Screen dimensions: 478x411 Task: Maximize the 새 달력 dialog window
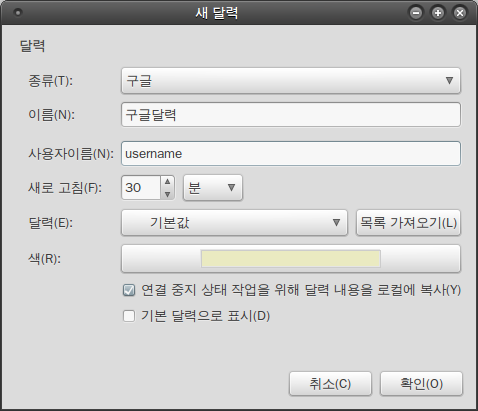[438, 13]
